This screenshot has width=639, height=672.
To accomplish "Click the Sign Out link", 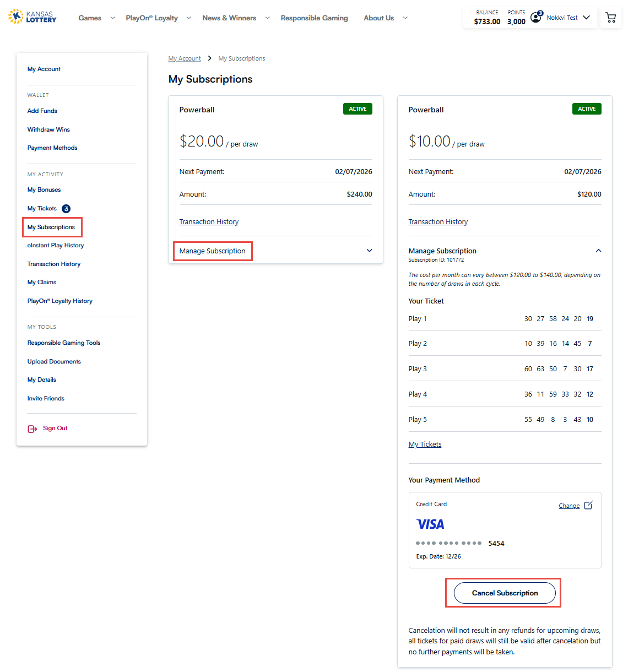I will pos(55,428).
